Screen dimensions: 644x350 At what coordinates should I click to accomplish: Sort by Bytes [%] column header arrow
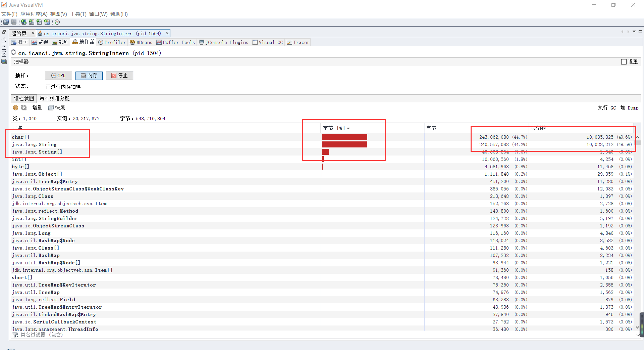tap(348, 128)
